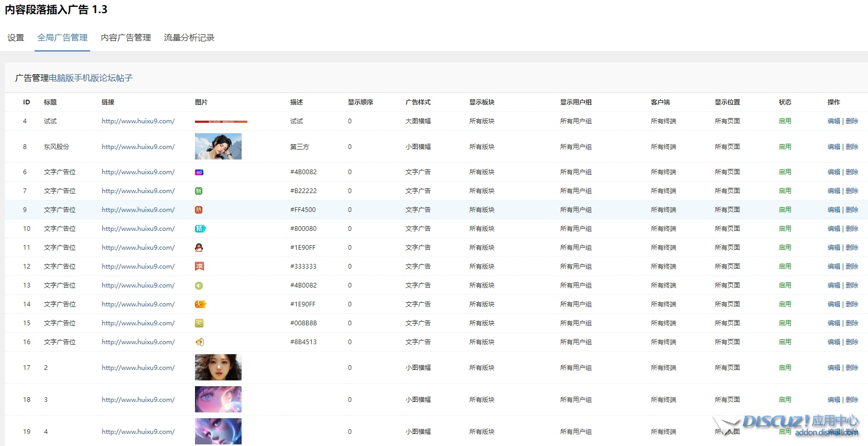Open the huixu9.com link in row 10

click(x=138, y=229)
